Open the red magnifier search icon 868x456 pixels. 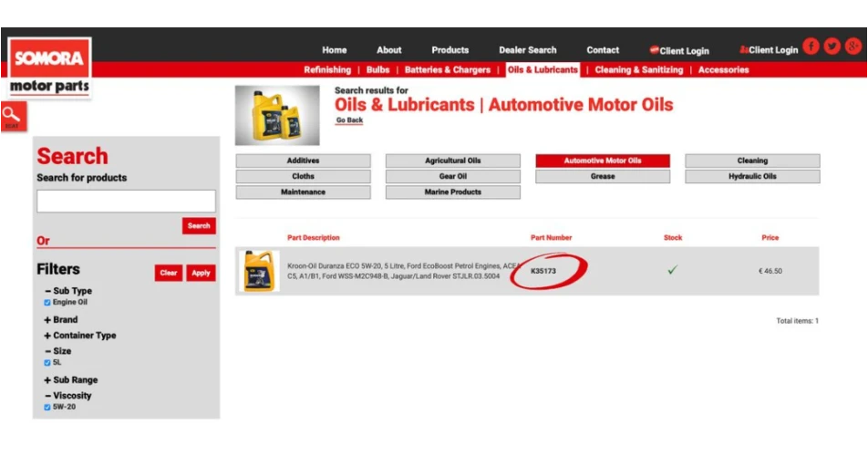coord(14,117)
